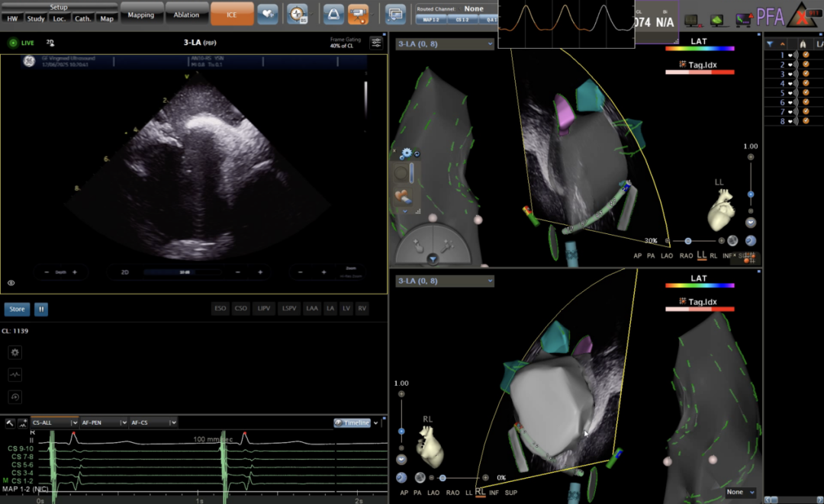
Task: Click the windows layout icon in toolbar
Action: 394,14
